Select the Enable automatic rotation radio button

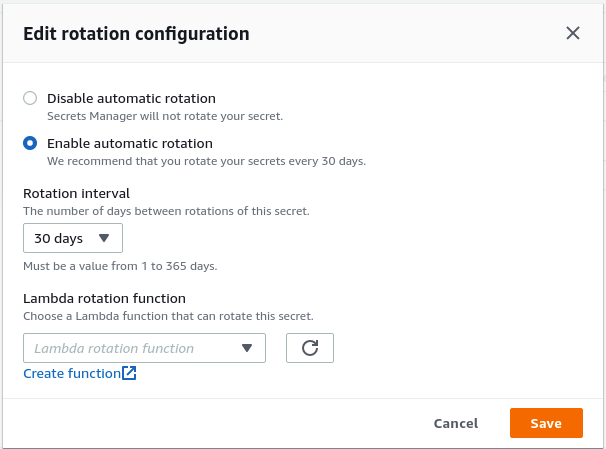pyautogui.click(x=30, y=143)
